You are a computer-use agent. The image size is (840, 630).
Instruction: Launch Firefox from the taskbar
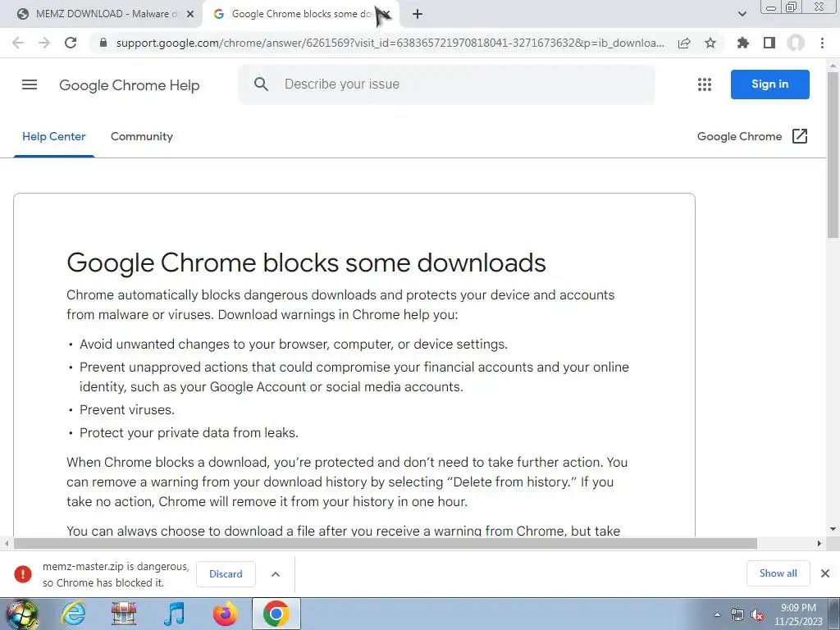coord(226,614)
